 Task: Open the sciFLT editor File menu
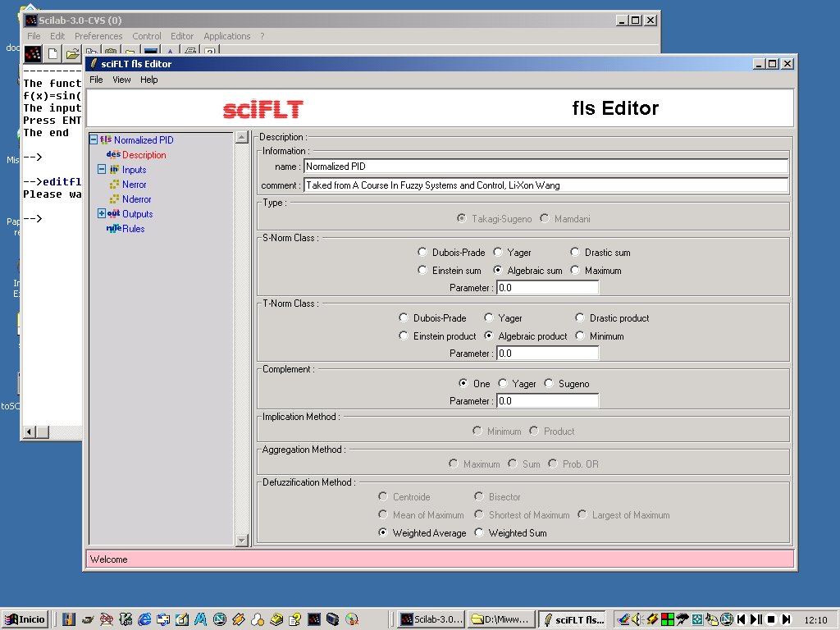pos(96,80)
